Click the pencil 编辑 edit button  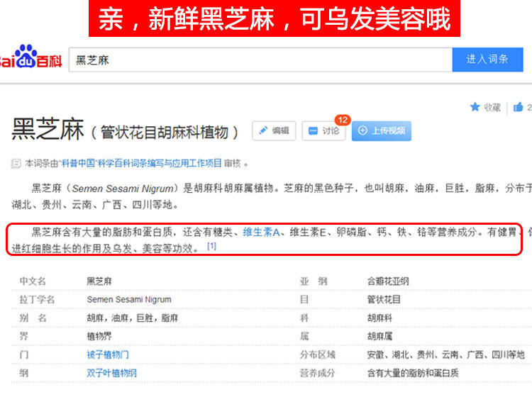point(274,130)
